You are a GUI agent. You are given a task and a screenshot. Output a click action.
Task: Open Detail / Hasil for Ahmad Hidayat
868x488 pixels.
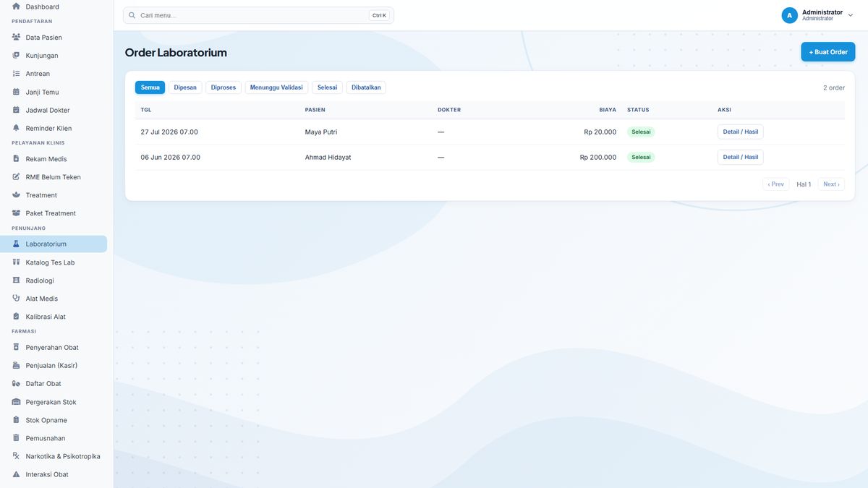click(741, 157)
